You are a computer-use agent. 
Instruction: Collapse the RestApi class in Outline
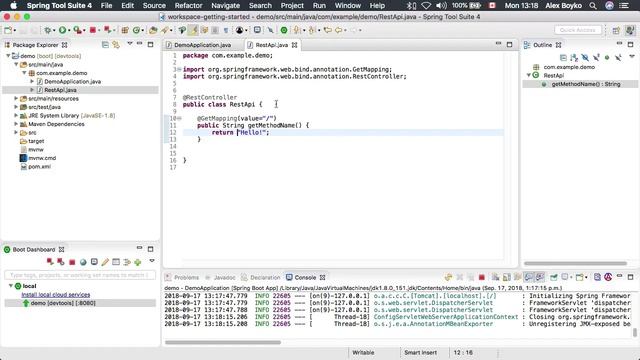529,75
